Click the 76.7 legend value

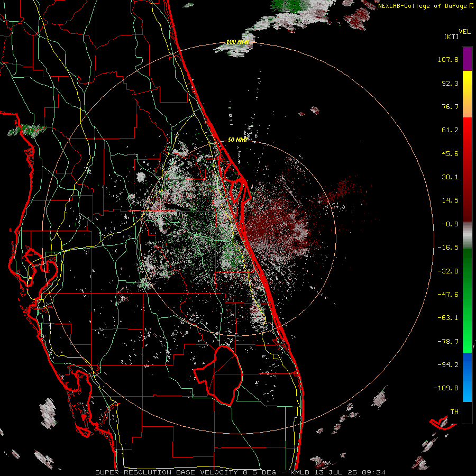[x=450, y=106]
